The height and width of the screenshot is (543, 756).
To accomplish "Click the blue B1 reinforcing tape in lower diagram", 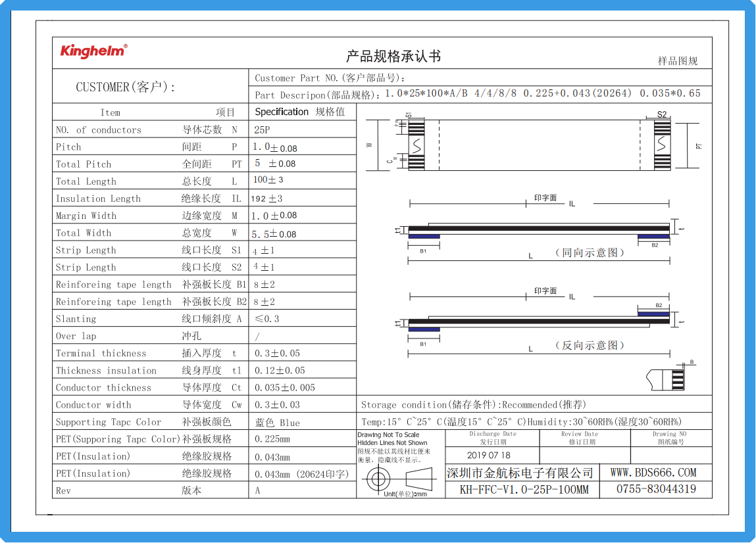I will tap(424, 329).
